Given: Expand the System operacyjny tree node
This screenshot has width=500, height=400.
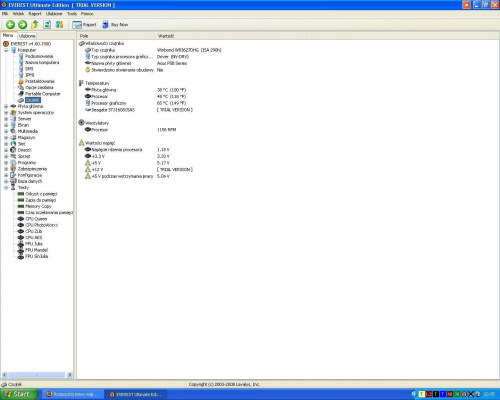Looking at the screenshot, I should pyautogui.click(x=6, y=113).
